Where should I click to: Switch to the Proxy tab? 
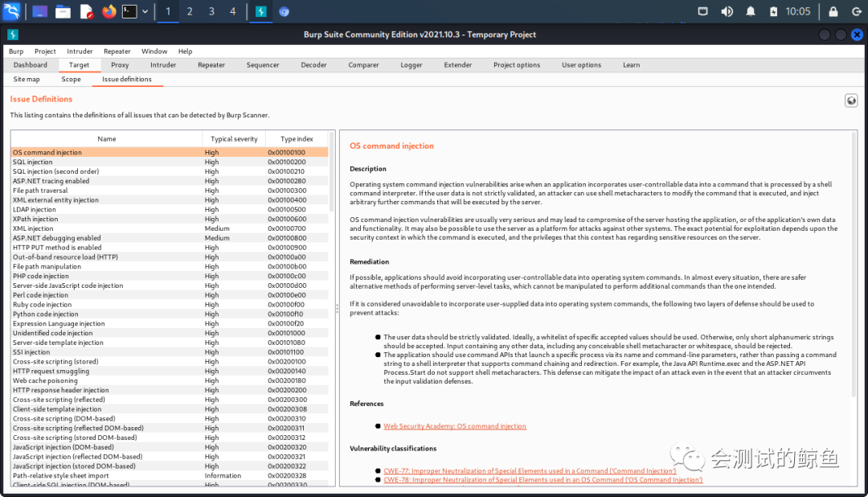point(120,65)
